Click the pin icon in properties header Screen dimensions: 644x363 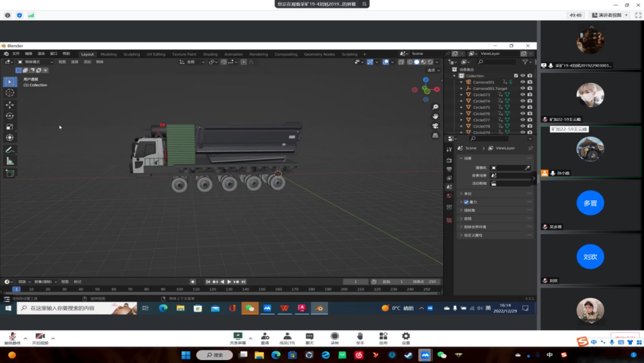tap(530, 148)
